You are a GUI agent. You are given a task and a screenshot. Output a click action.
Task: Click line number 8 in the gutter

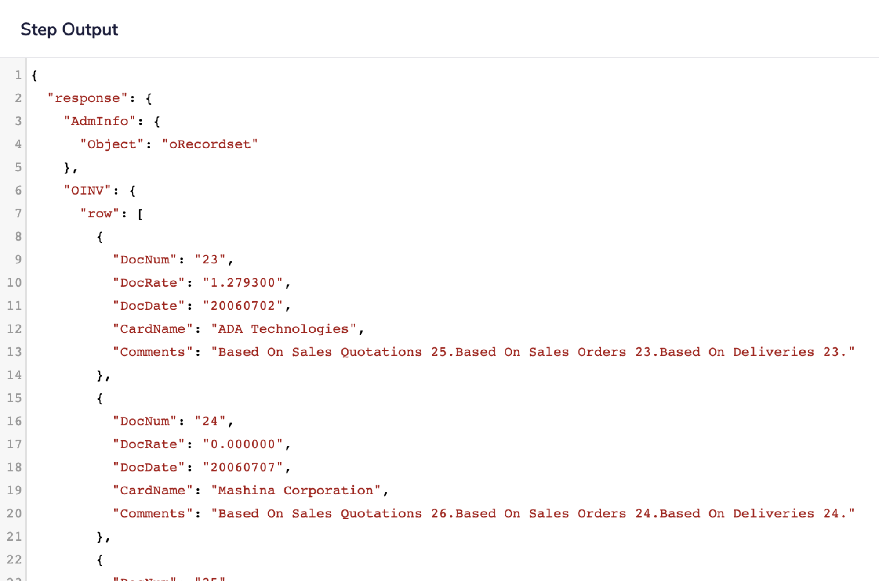(x=18, y=236)
